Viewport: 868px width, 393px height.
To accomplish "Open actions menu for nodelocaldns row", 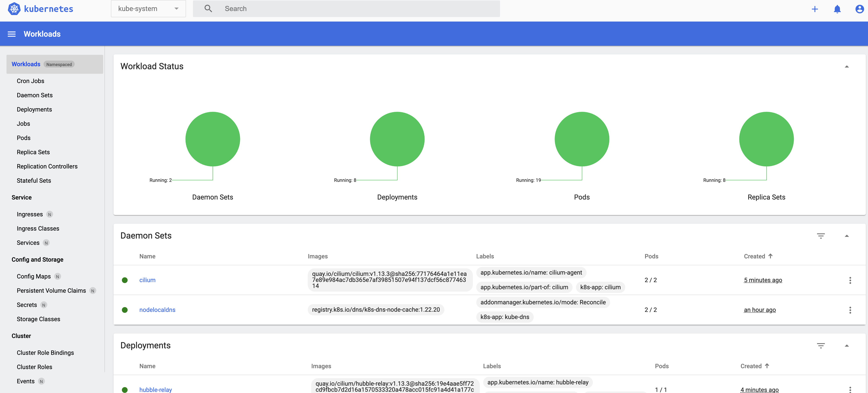I will (x=850, y=310).
